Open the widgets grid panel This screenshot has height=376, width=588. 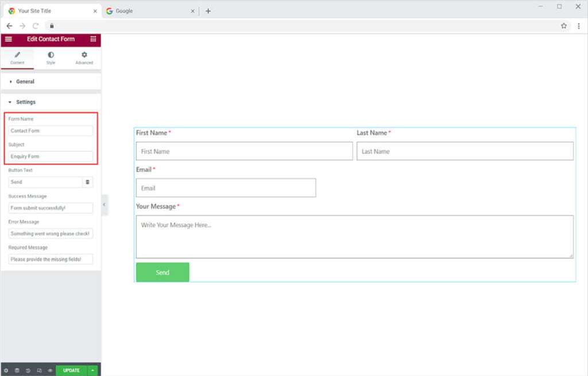click(x=93, y=39)
